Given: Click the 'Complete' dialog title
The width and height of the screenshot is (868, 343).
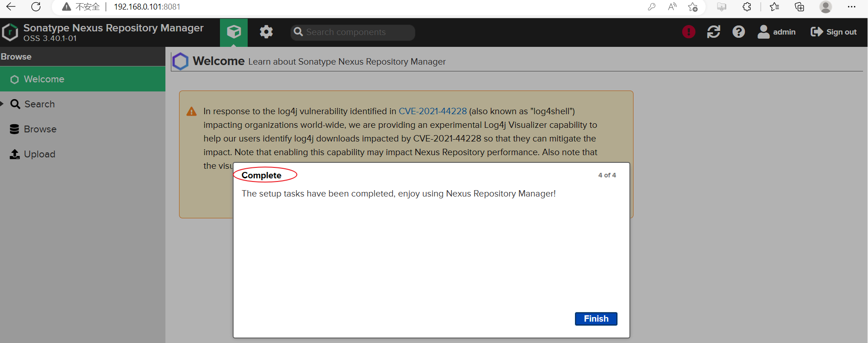Looking at the screenshot, I should click(261, 175).
